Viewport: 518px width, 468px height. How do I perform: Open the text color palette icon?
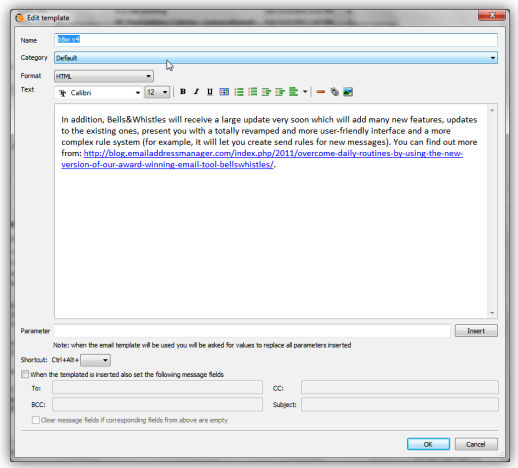coord(224,92)
